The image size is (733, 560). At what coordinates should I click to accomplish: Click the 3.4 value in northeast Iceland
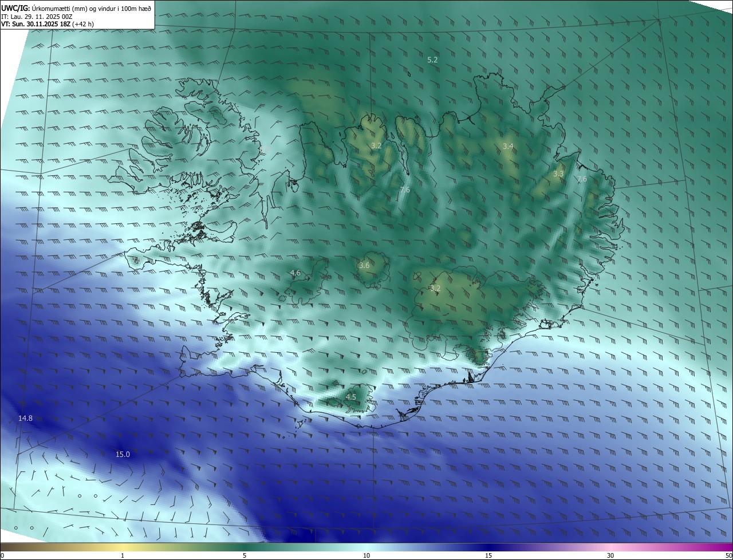click(508, 147)
